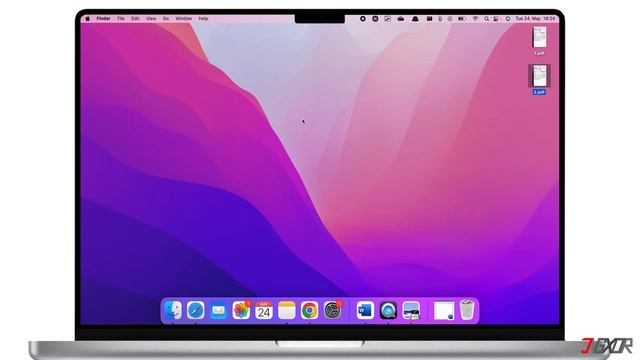Open Calendar showing 24 in Dock
640x360 pixels.
(264, 311)
